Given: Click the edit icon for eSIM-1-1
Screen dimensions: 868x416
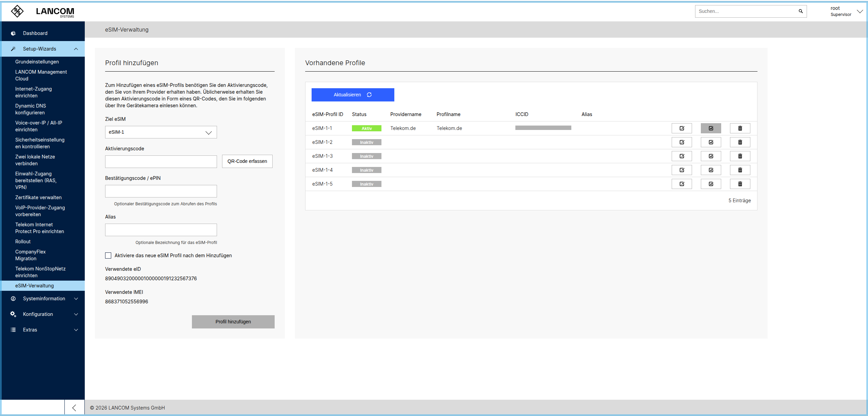Looking at the screenshot, I should 682,128.
